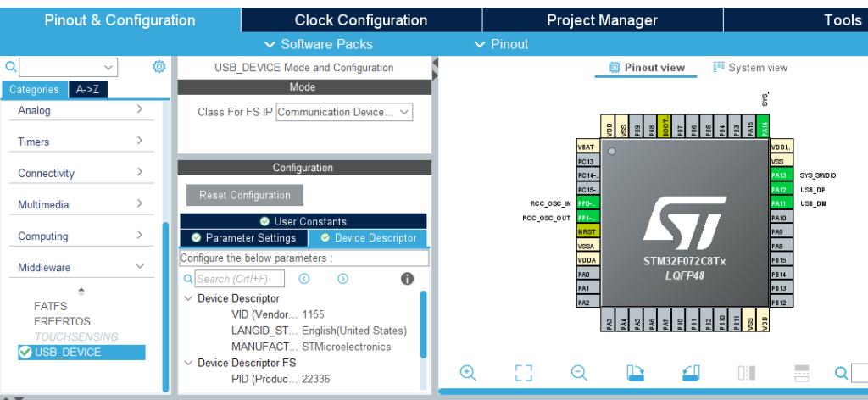868x400 pixels.
Task: Click the category search magnifier icon
Action: [x=10, y=67]
